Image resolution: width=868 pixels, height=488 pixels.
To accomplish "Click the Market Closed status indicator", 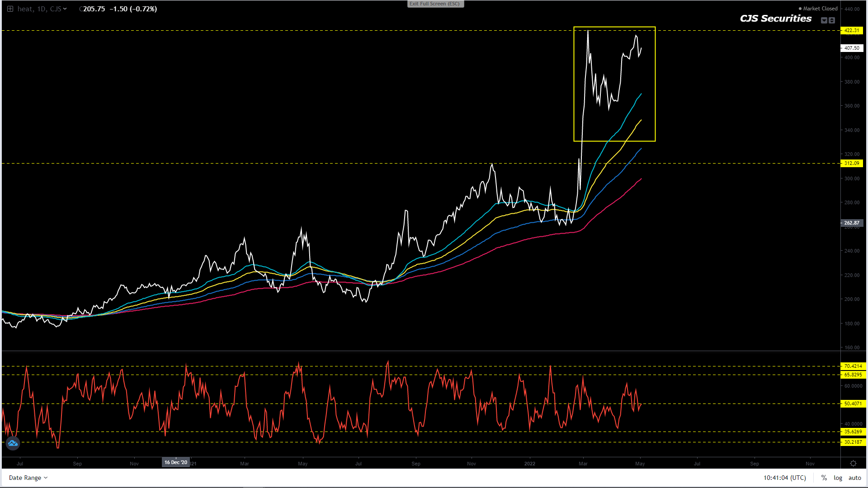I will 818,9.
